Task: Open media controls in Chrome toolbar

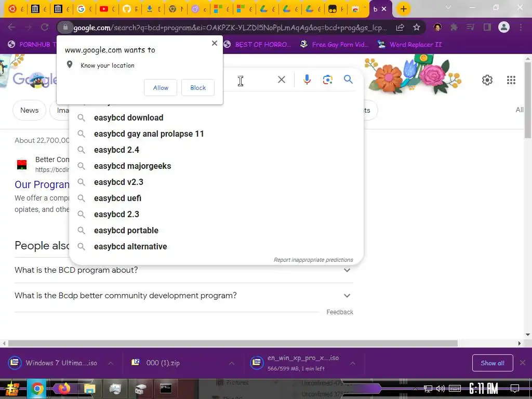Action: (x=470, y=27)
